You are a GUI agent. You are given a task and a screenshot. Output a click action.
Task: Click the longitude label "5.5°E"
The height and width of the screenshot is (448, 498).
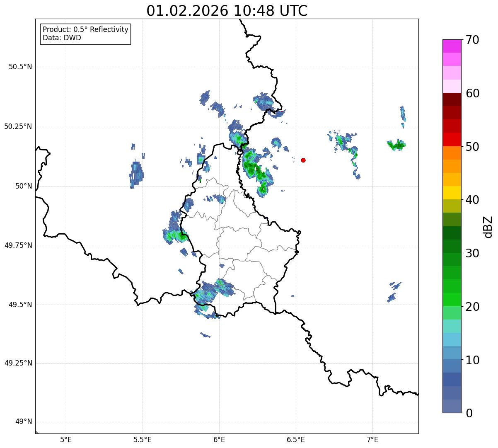coord(143,440)
